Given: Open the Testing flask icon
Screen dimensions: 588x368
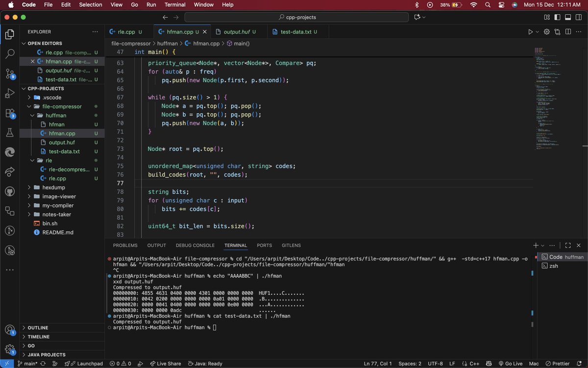Looking at the screenshot, I should 9,132.
